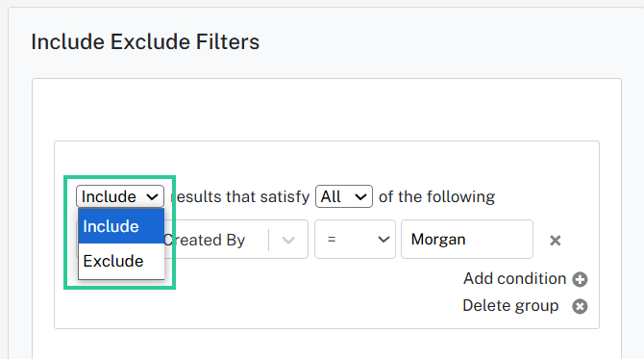Click the vertical divider in Created By field
This screenshot has width=644, height=359.
tap(268, 241)
